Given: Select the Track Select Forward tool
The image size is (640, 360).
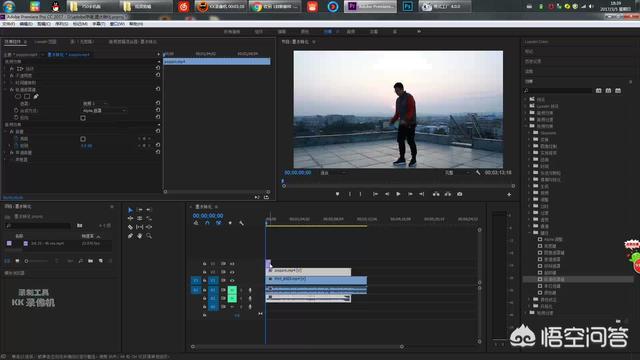Looking at the screenshot, I should 140,210.
